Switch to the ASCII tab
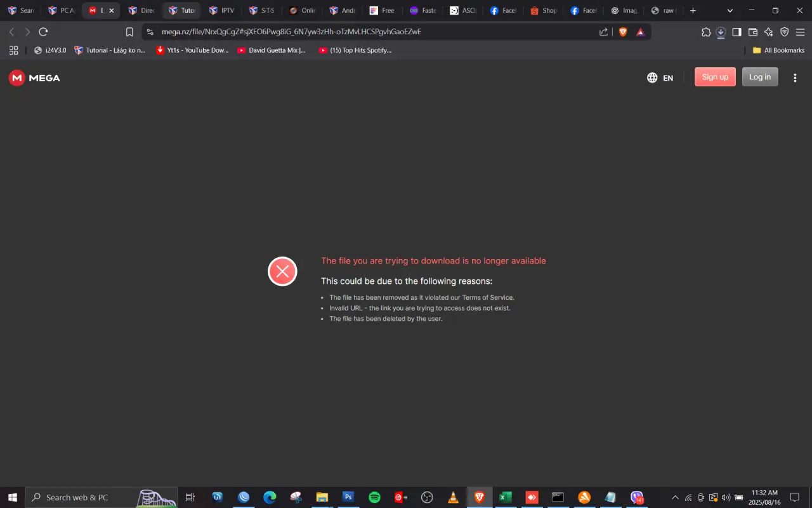The width and height of the screenshot is (812, 508). click(x=462, y=10)
